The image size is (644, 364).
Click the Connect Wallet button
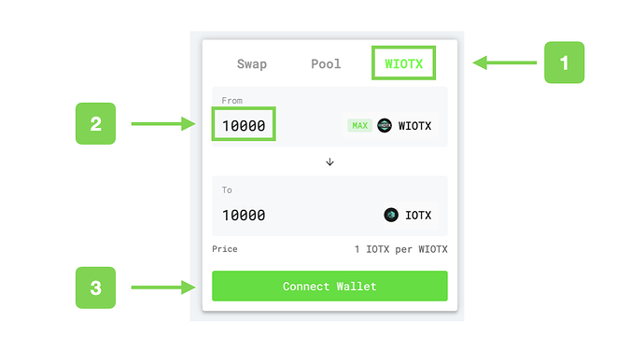329,286
